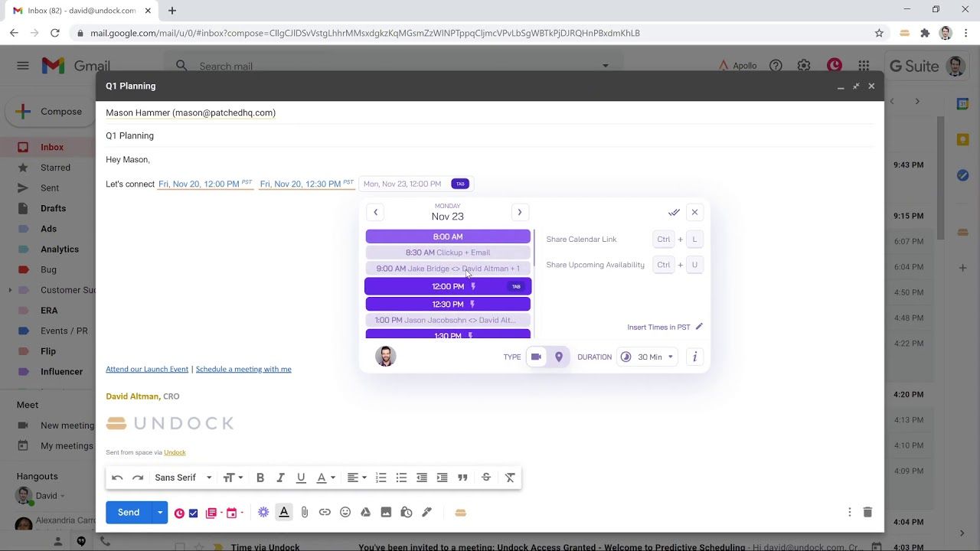
Task: Edit timezone via Insert Times in PST
Action: [665, 327]
